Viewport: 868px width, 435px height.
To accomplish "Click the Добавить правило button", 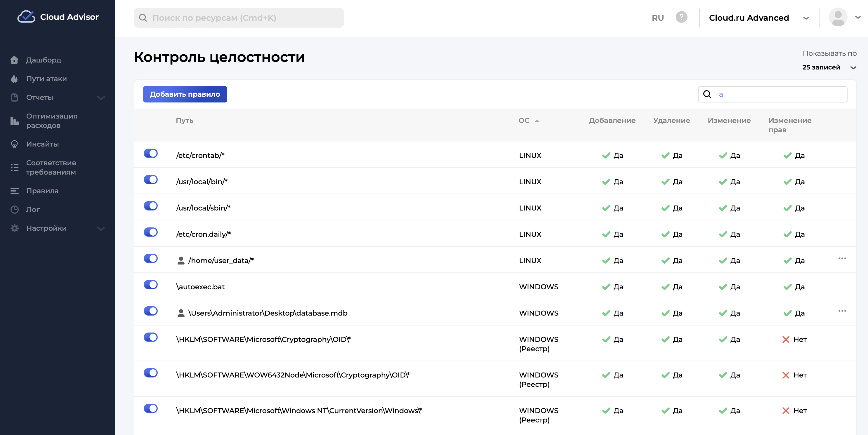I will tap(185, 94).
